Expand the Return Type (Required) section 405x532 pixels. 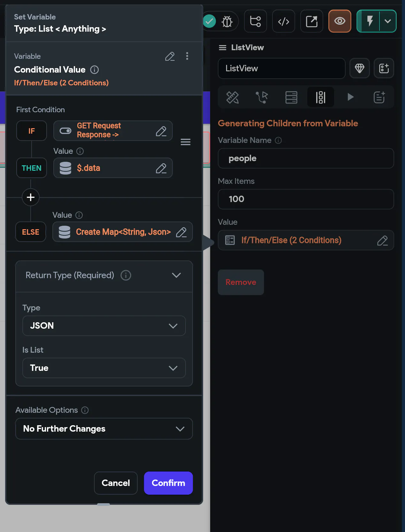pyautogui.click(x=176, y=275)
